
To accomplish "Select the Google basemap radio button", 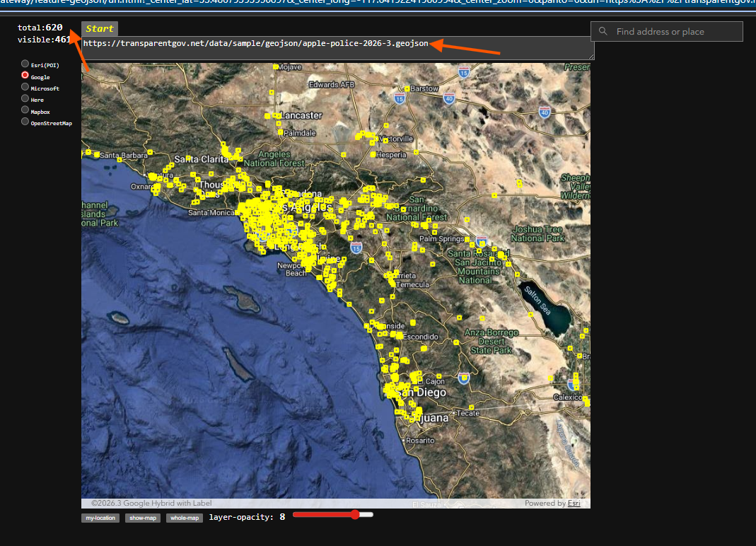I will [25, 75].
